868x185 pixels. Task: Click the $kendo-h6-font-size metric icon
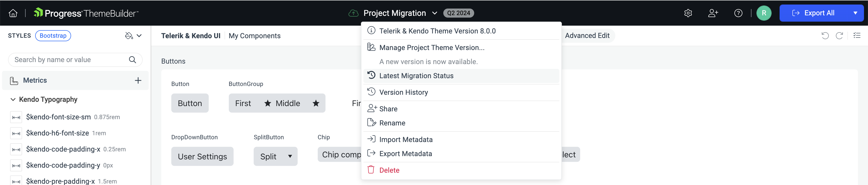(16, 133)
